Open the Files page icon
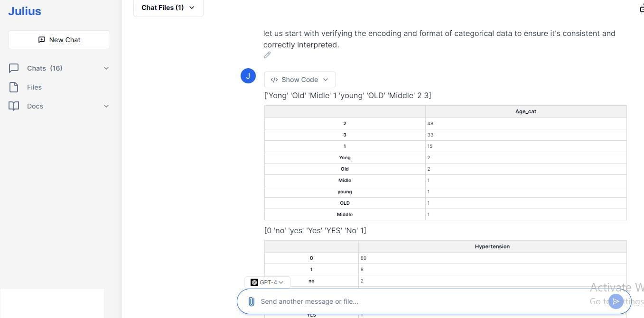 click(x=14, y=87)
